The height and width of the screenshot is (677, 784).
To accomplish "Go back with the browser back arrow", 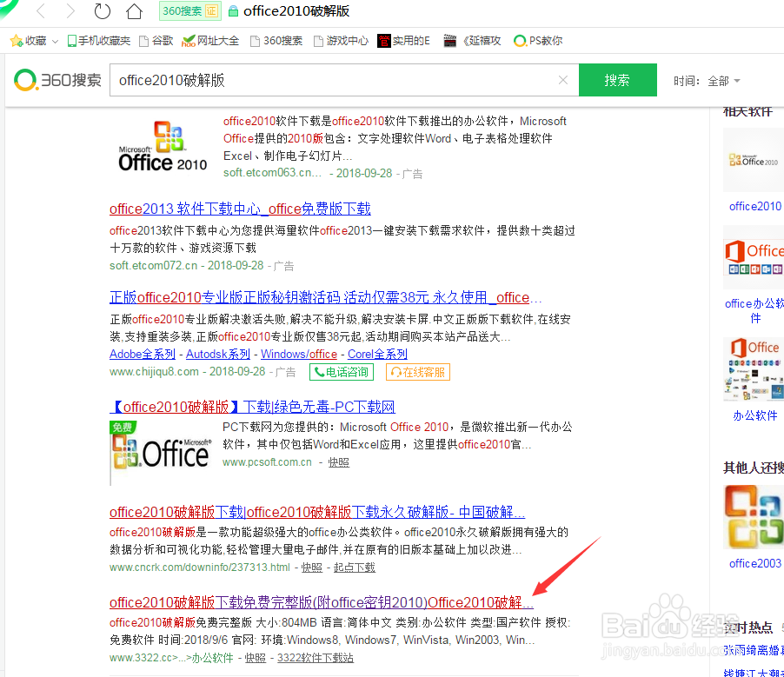I will coord(41,10).
